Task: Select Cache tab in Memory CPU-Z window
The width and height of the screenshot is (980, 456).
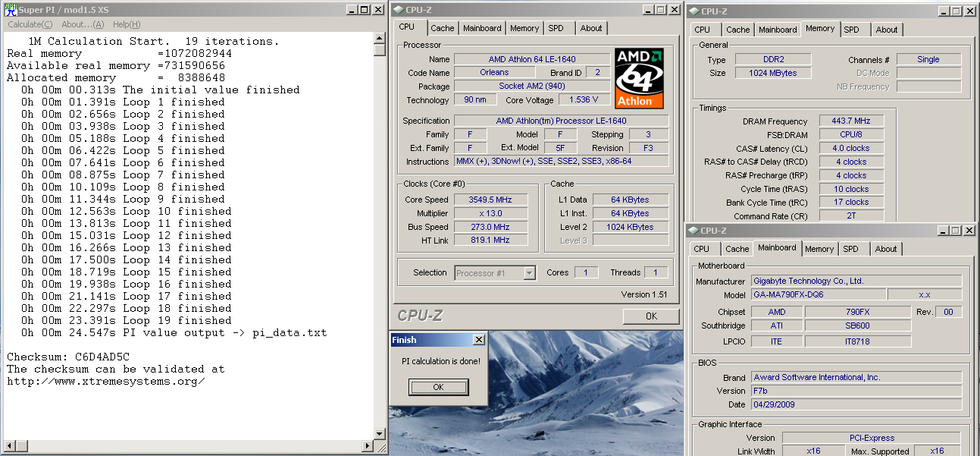Action: 738,30
